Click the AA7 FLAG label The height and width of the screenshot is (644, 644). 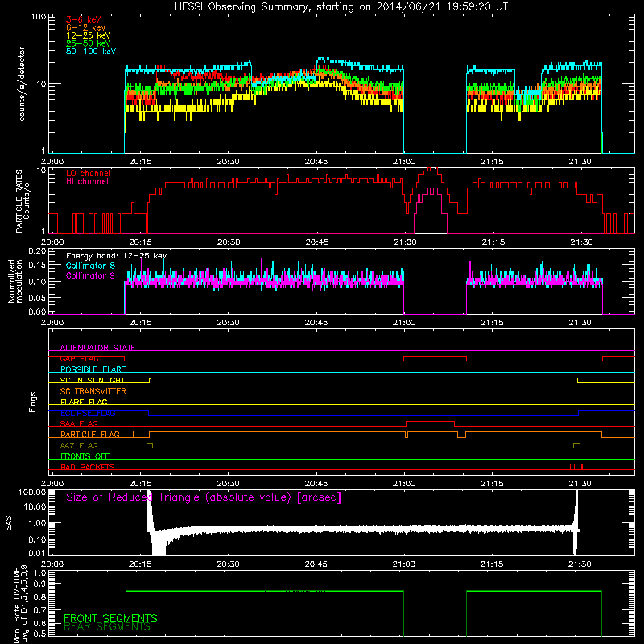79,445
